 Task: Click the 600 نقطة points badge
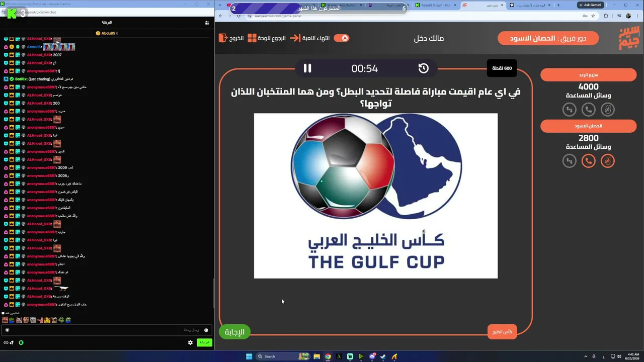(502, 68)
